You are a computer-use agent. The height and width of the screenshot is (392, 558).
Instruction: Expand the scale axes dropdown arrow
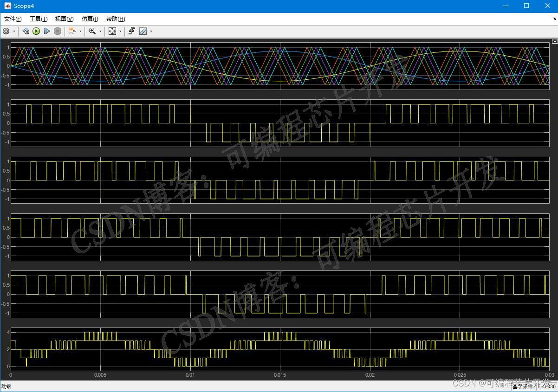(x=120, y=32)
